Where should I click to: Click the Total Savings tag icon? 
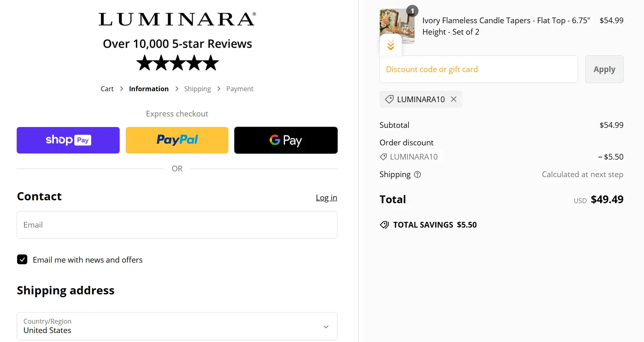[384, 225]
